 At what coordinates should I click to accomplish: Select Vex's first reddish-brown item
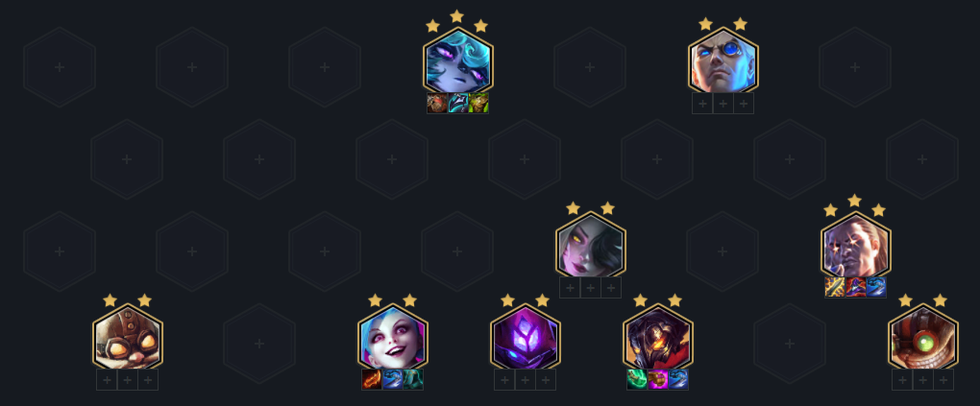pos(437,103)
